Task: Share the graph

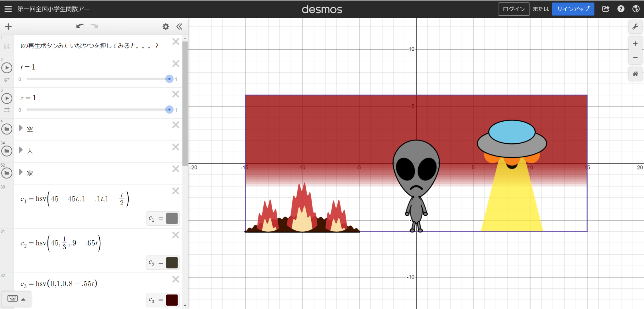Action: tap(606, 9)
